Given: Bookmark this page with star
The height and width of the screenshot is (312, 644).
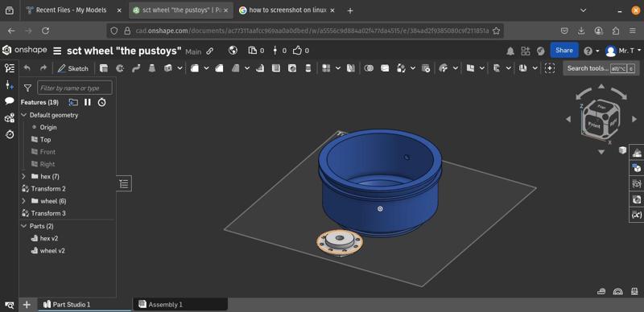Looking at the screenshot, I should [496, 31].
